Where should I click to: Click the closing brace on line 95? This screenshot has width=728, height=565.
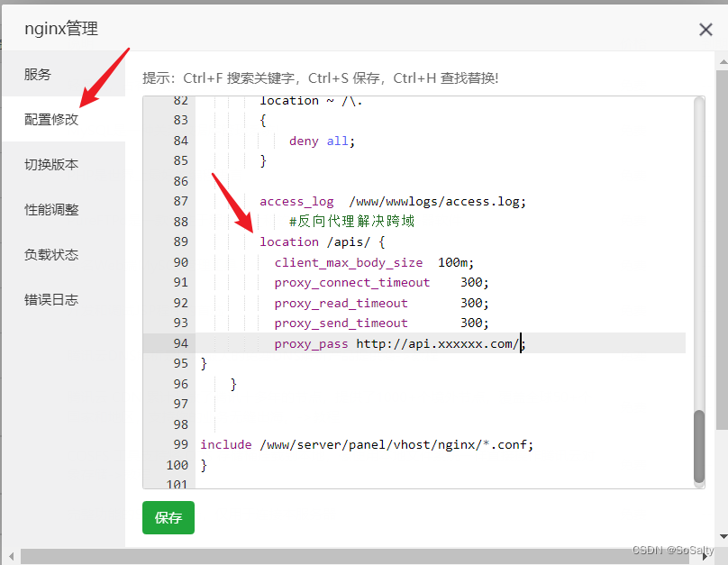pyautogui.click(x=204, y=363)
